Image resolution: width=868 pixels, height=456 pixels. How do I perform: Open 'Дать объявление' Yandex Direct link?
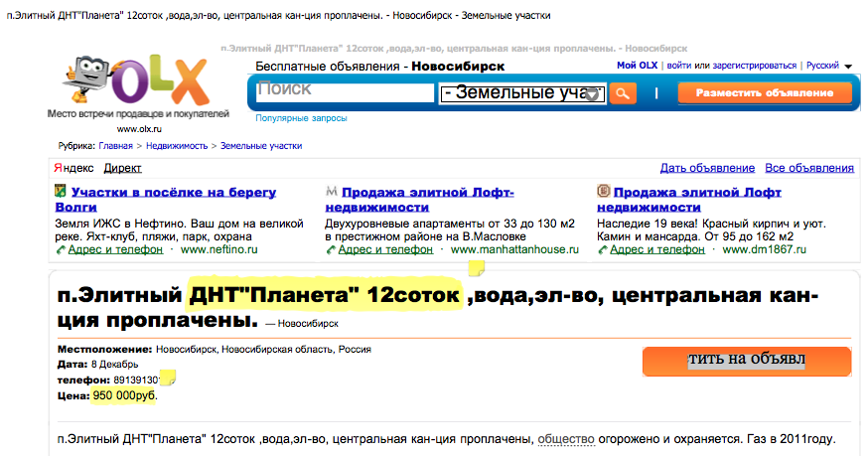click(x=707, y=168)
